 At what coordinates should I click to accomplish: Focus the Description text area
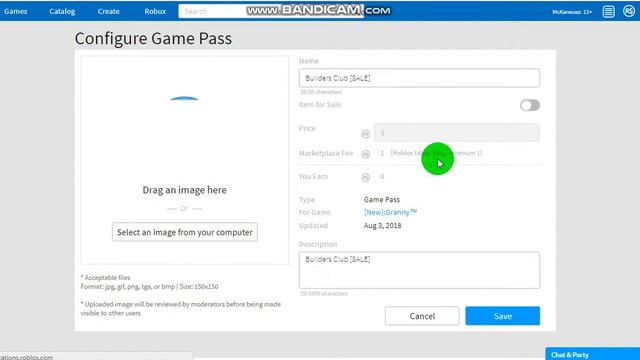[419, 270]
